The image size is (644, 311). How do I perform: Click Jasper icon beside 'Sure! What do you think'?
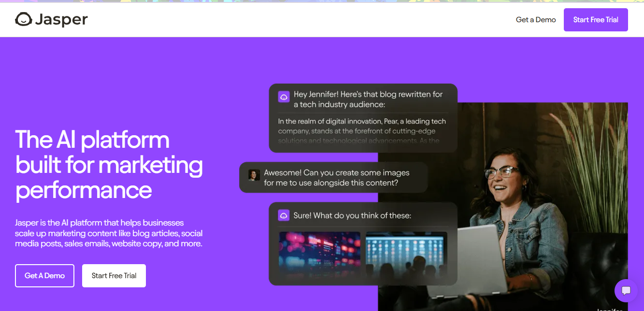click(284, 215)
